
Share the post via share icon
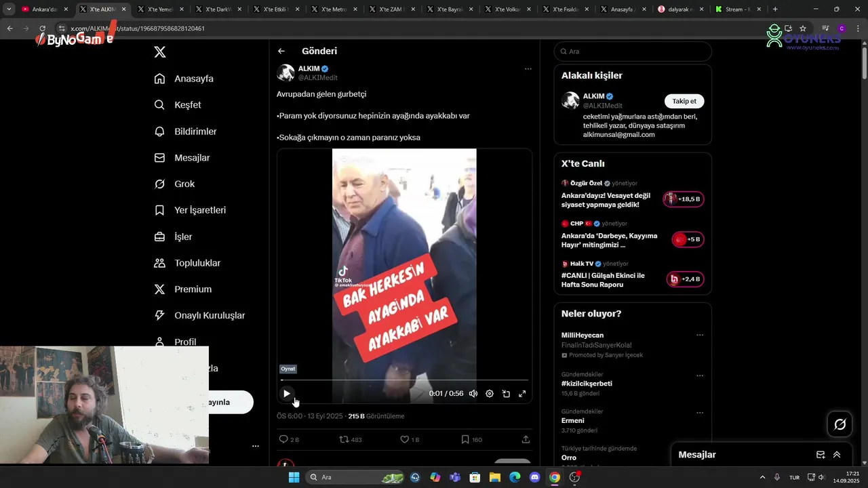[526, 439]
